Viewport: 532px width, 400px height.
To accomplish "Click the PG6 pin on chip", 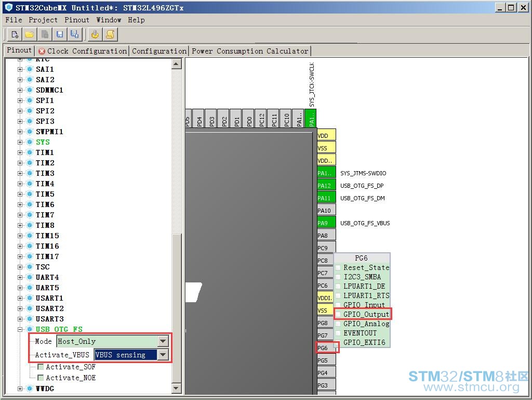I will tap(326, 347).
